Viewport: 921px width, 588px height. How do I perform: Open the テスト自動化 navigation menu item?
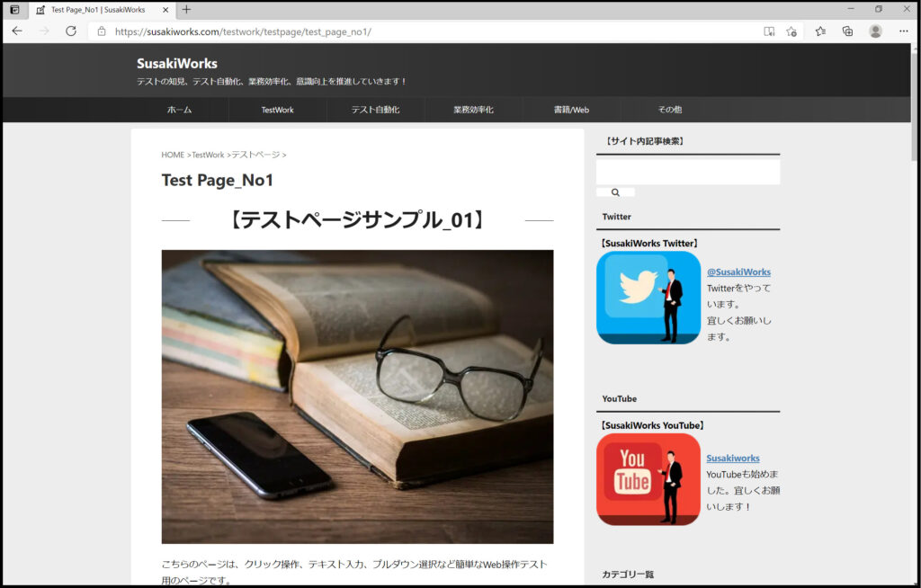tap(375, 110)
